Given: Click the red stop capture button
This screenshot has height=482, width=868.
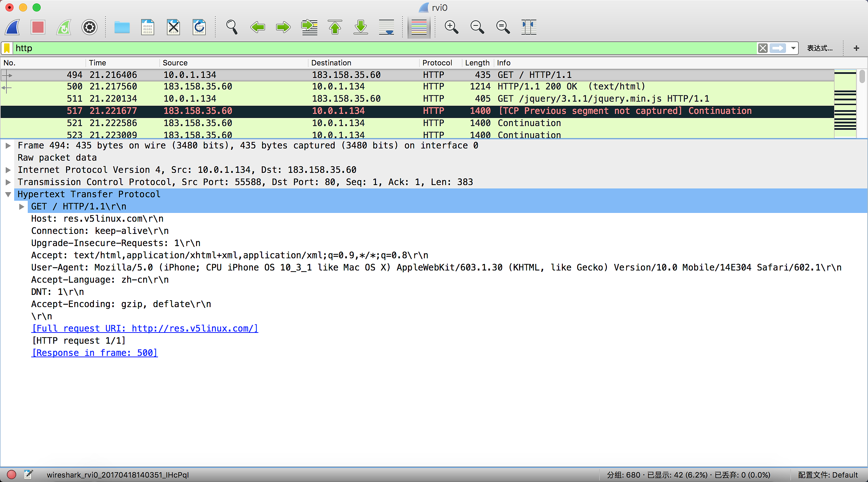Looking at the screenshot, I should [38, 27].
